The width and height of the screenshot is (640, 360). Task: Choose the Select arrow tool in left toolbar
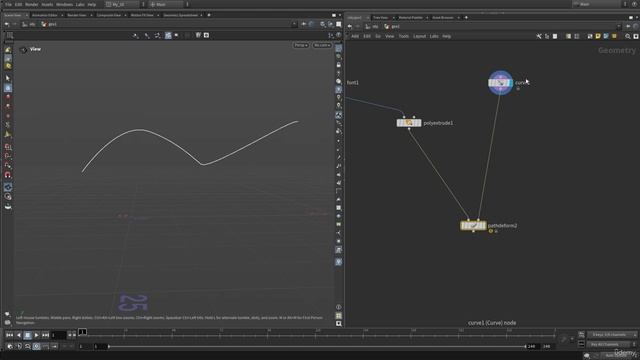coord(8,78)
